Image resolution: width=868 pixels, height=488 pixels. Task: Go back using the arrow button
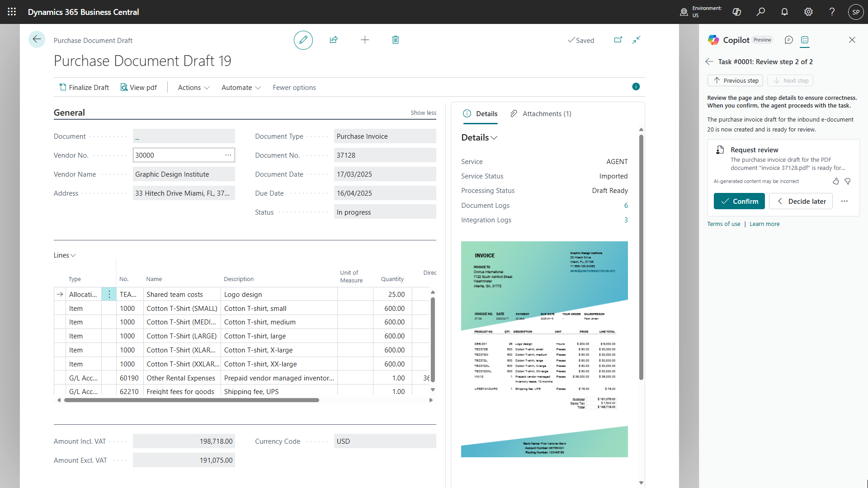(x=37, y=39)
